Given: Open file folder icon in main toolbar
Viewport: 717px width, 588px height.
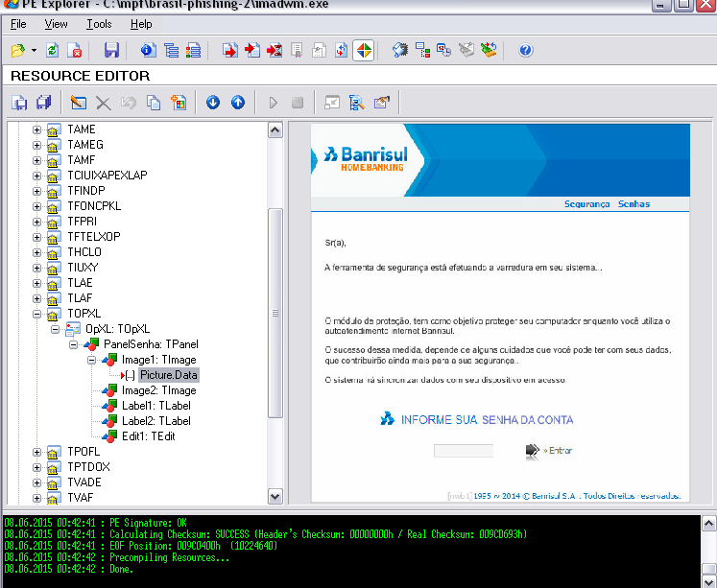Looking at the screenshot, I should click(x=18, y=50).
